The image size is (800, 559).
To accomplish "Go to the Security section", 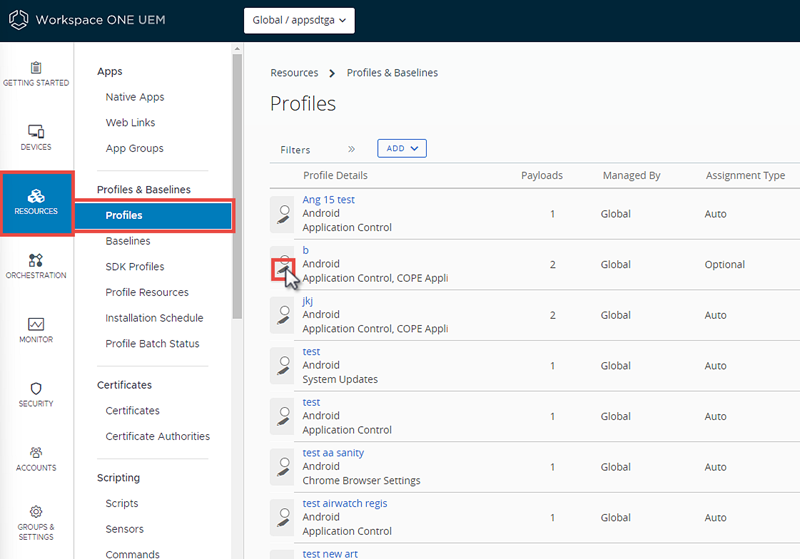I will pos(36,395).
